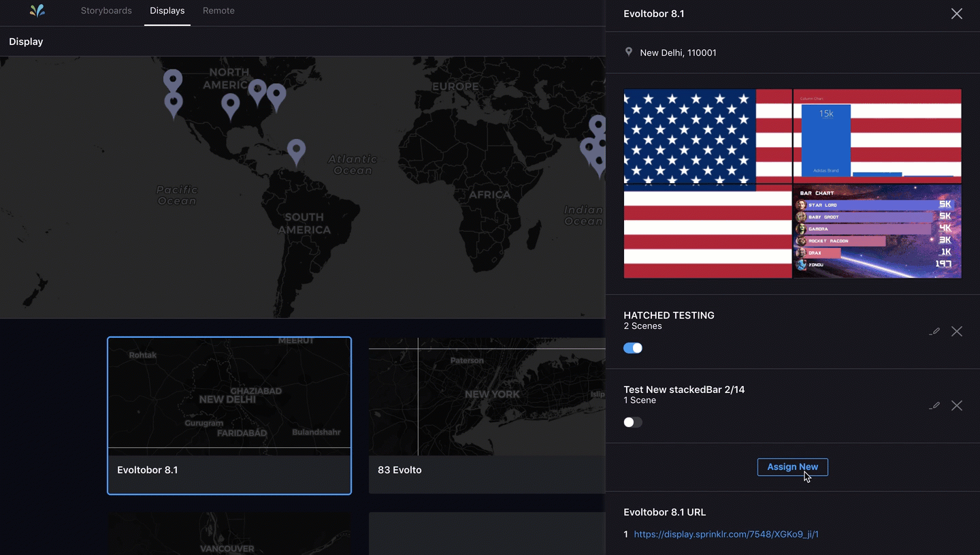Screen dimensions: 980x555
Task: Open the display.sprinklr.com URL link
Action: click(726, 535)
